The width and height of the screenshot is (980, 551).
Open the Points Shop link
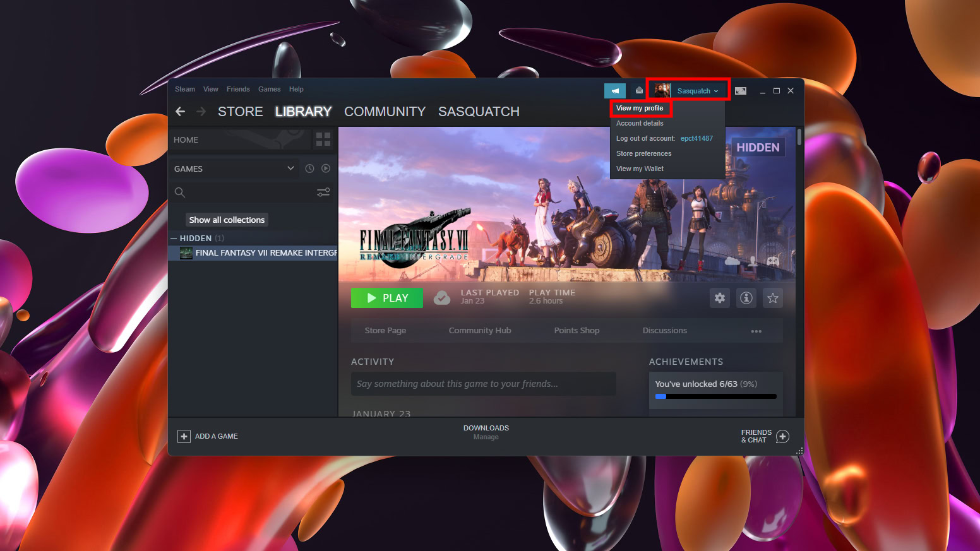coord(577,331)
